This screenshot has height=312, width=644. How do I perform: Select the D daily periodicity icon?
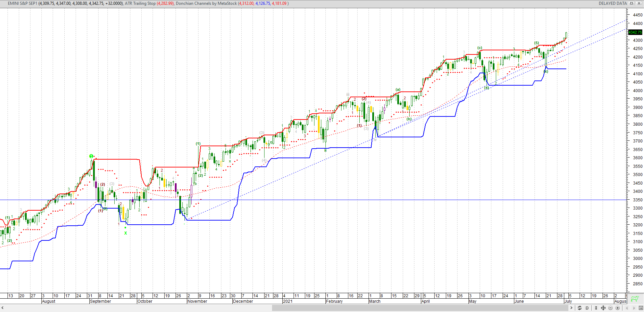(x=587, y=308)
